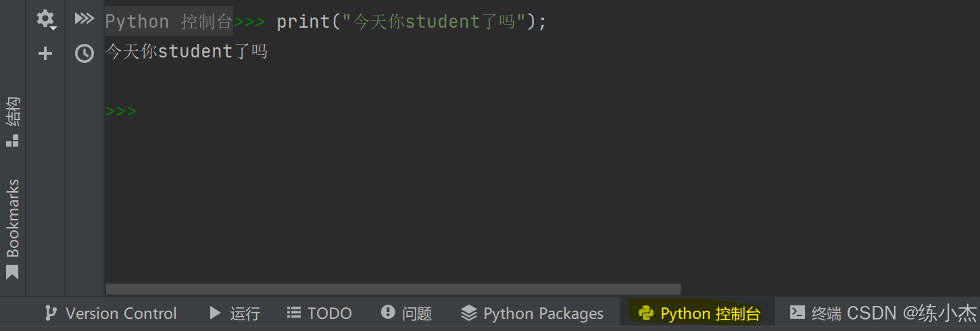Click the horizontal scrollbar of the console
The height and width of the screenshot is (331, 980).
click(x=393, y=289)
